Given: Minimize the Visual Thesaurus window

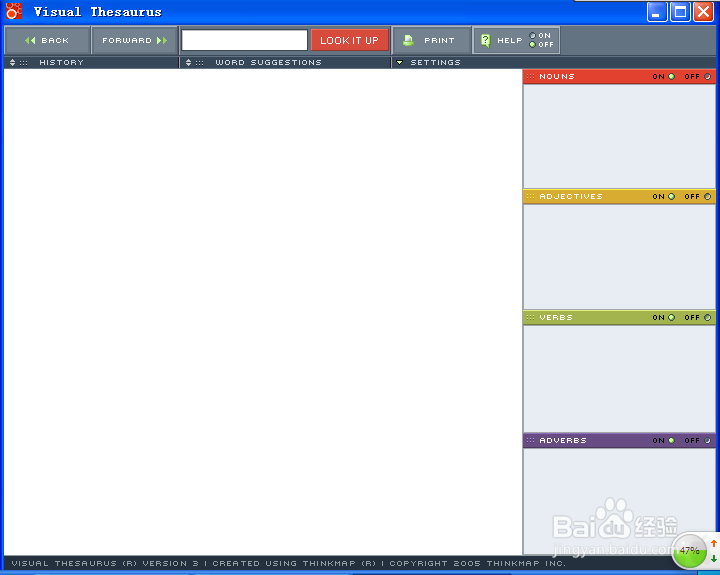Looking at the screenshot, I should pyautogui.click(x=657, y=12).
